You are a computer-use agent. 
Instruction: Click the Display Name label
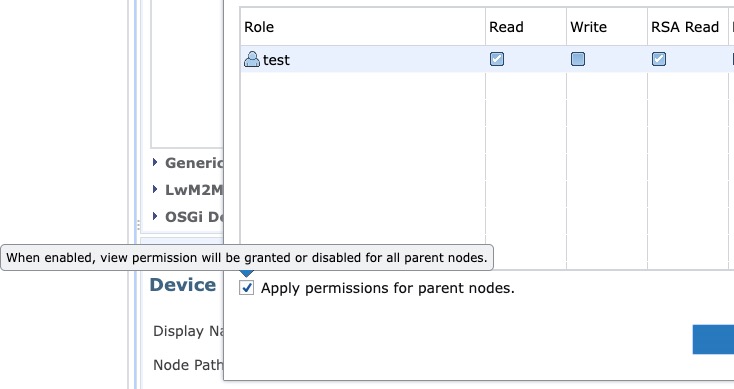click(x=188, y=331)
